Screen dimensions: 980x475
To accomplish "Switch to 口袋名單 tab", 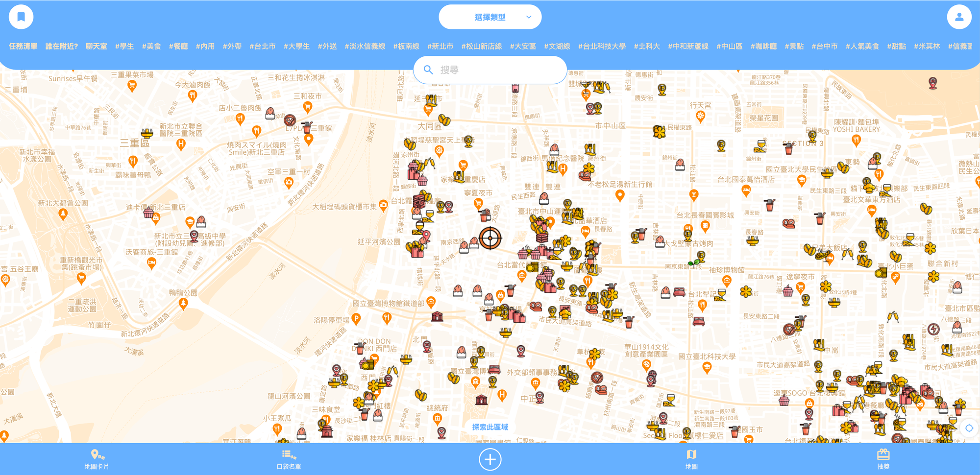I will (289, 459).
